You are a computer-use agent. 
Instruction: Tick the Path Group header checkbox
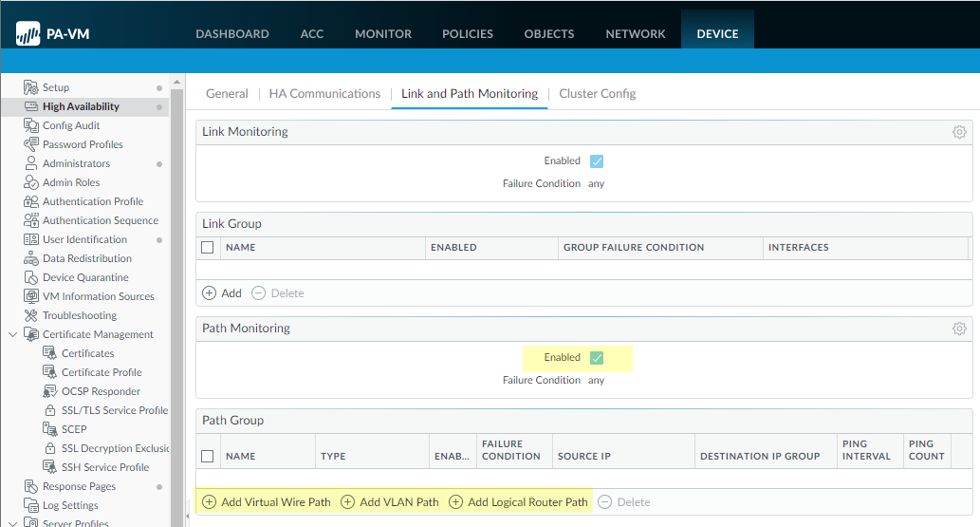coord(208,457)
